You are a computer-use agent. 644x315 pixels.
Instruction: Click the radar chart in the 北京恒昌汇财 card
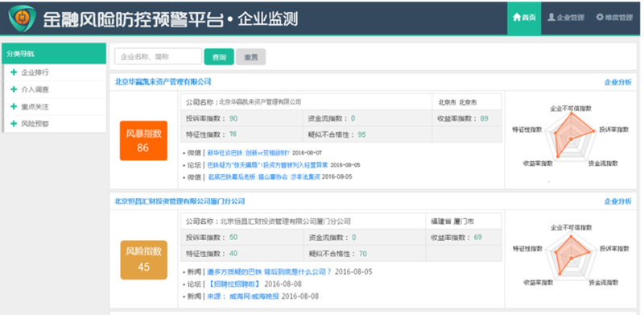tap(571, 255)
